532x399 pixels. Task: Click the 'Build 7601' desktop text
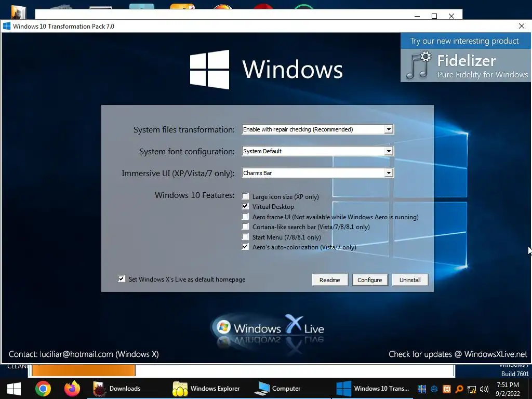515,374
